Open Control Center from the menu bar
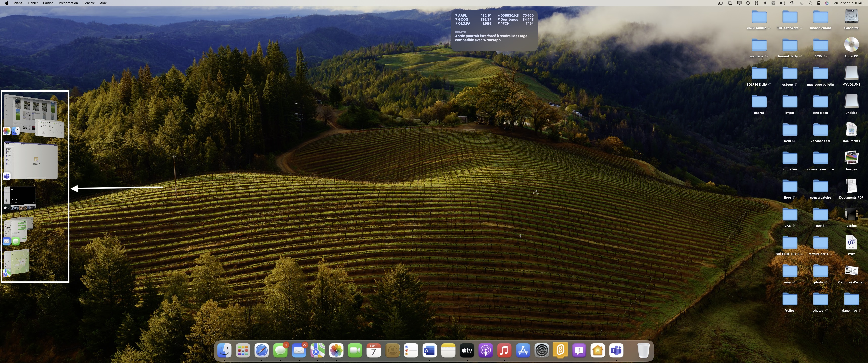This screenshot has height=363, width=868. 819,3
